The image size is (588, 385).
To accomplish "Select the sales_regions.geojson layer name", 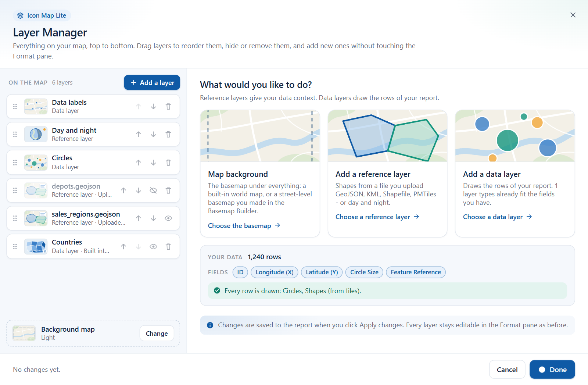I will 86,214.
